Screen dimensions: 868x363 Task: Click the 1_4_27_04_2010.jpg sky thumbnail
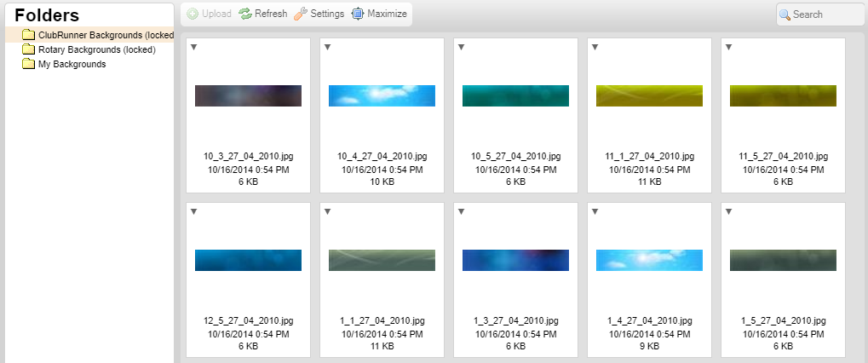(649, 260)
